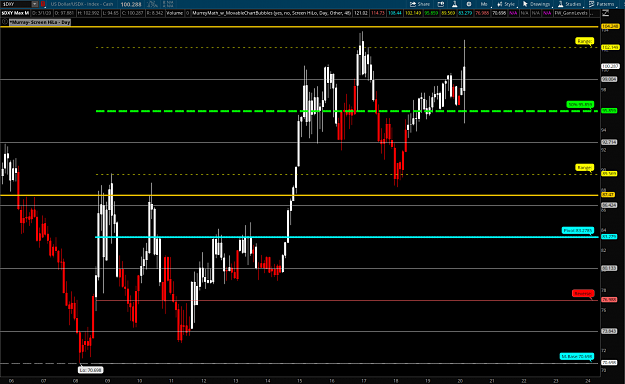This screenshot has width=625, height=384.
Task: Click the green 50% 95.859 chart bubble
Action: (x=580, y=104)
